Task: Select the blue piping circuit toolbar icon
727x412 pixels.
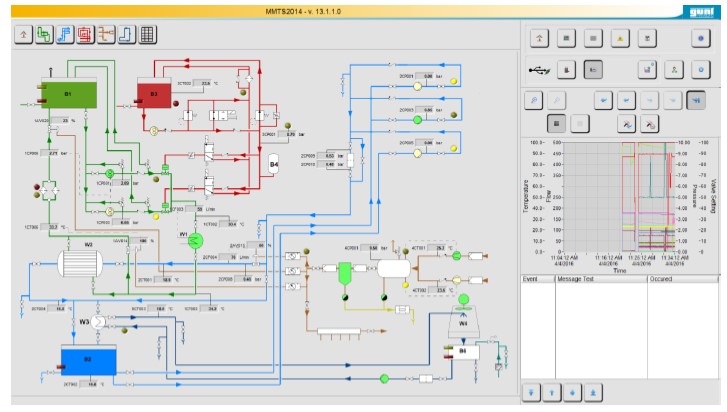Action: tap(63, 35)
